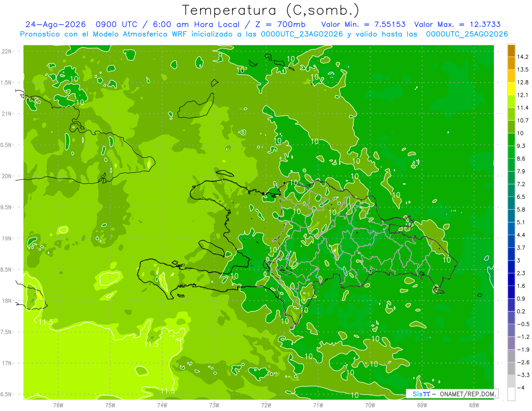Click the legend value '14.2'
Screen dimensions: 532x411
(x=524, y=57)
